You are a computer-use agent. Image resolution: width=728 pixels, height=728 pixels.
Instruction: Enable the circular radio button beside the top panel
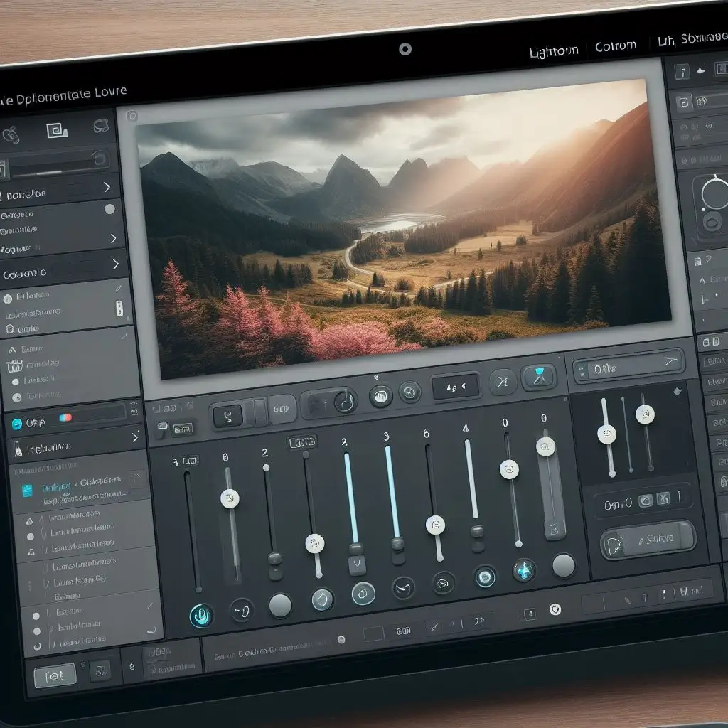tap(109, 208)
